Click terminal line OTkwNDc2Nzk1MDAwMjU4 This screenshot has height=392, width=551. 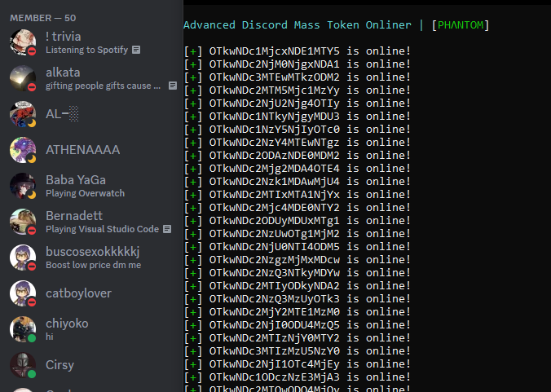click(x=298, y=181)
